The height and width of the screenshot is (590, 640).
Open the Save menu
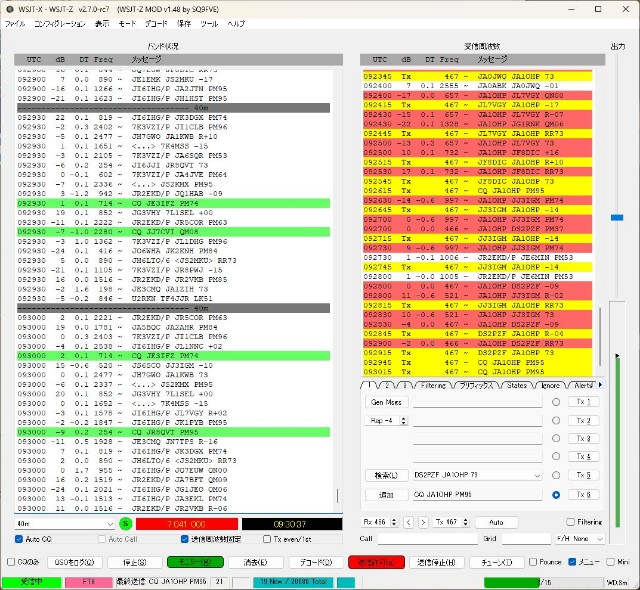pos(184,24)
